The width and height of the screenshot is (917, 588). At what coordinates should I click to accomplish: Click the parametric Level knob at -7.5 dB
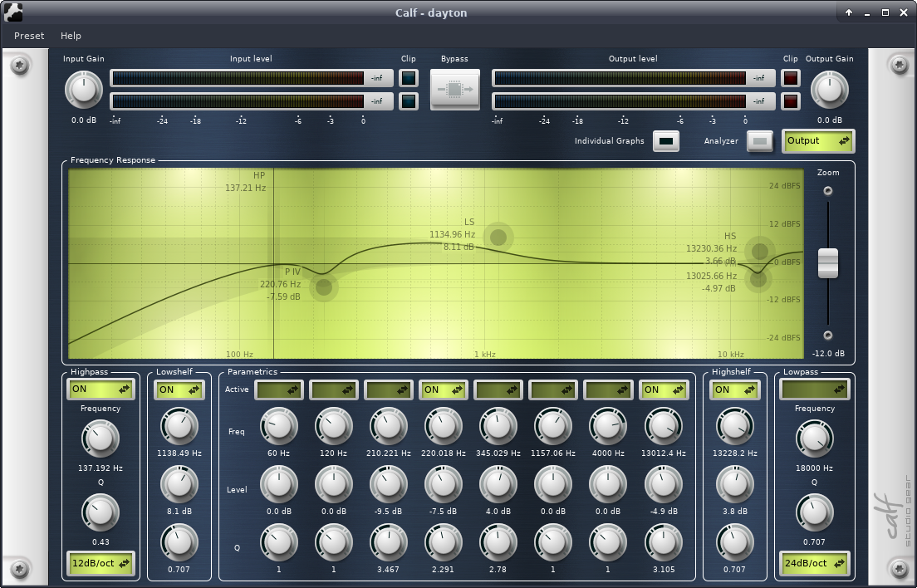(444, 484)
